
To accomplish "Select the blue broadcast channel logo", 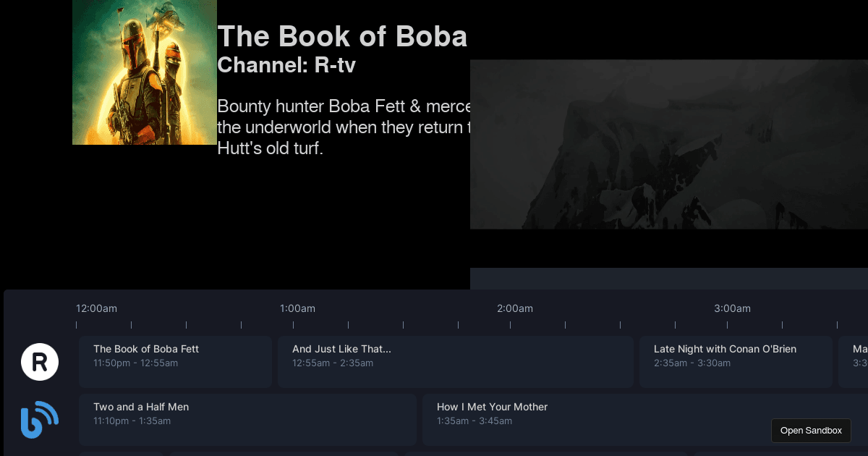I will pyautogui.click(x=40, y=419).
